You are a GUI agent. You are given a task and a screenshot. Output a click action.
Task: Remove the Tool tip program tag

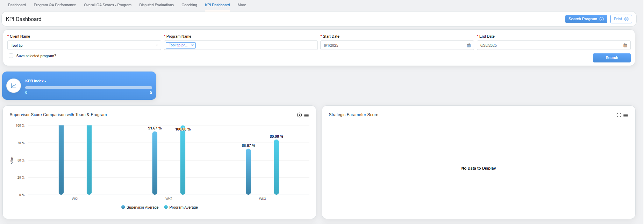(192, 45)
